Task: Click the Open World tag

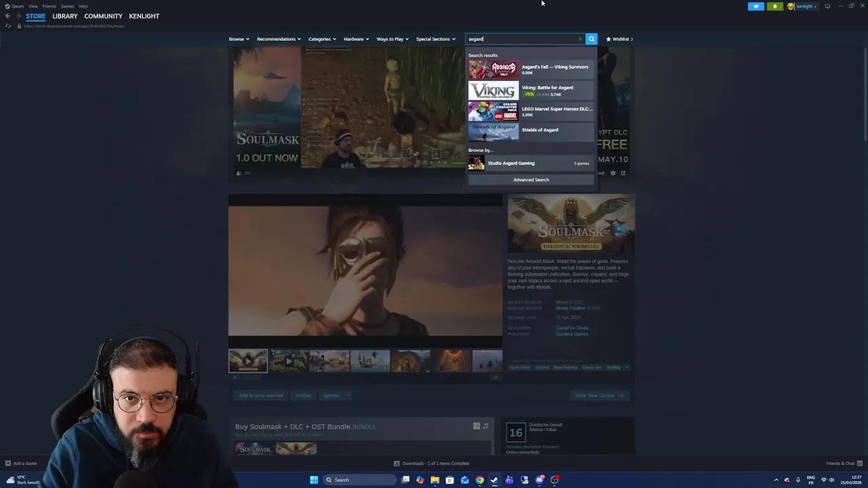Action: pos(520,367)
